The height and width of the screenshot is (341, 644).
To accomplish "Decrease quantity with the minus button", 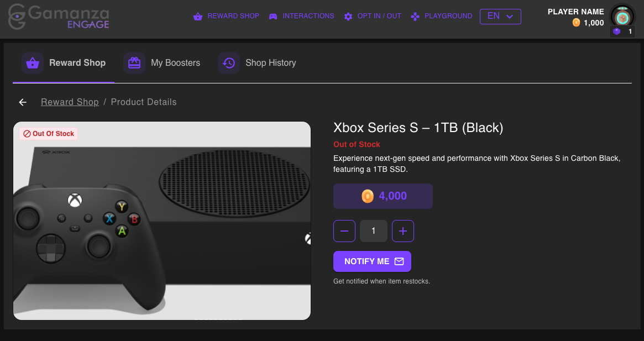I will pyautogui.click(x=344, y=231).
